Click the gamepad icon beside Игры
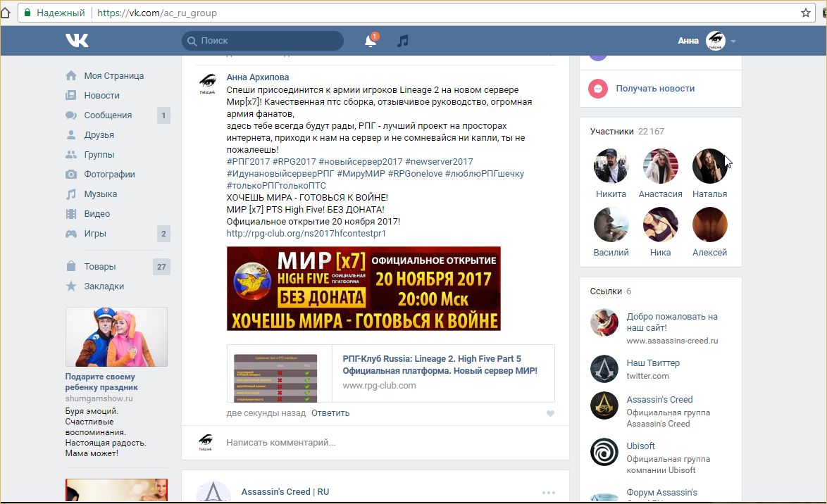The height and width of the screenshot is (504, 827). 70,234
